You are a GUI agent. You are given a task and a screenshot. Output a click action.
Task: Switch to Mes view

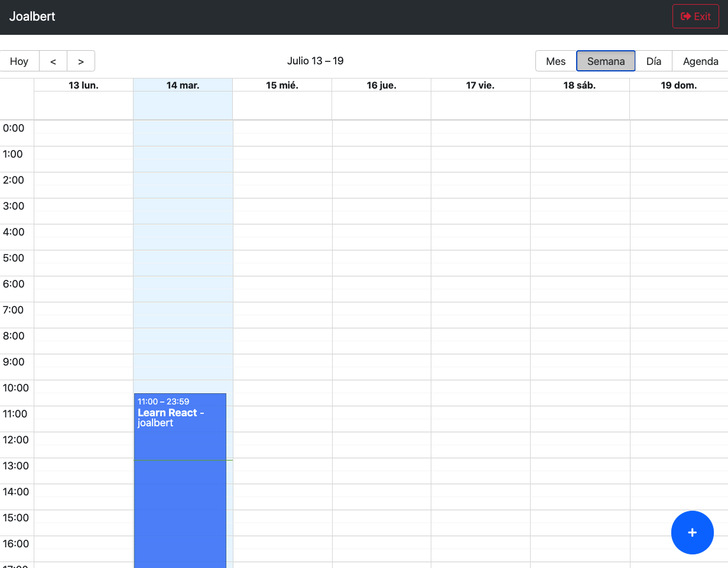[556, 61]
